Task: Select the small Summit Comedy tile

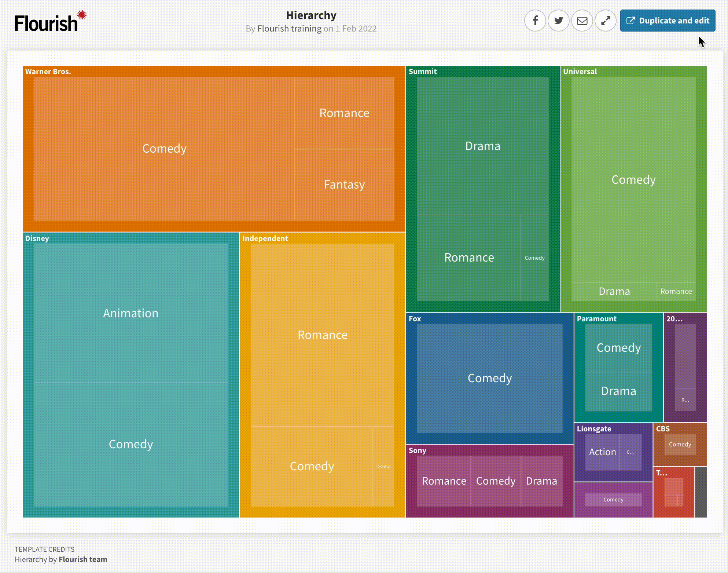Action: pyautogui.click(x=535, y=258)
